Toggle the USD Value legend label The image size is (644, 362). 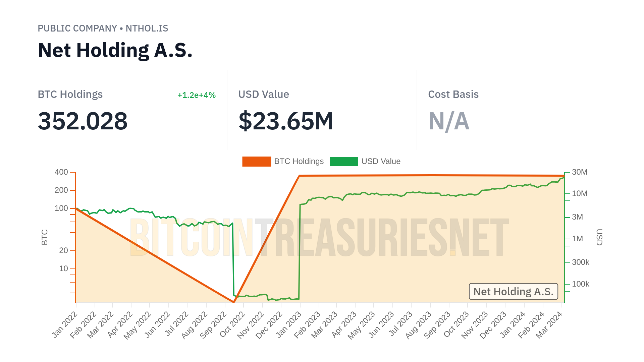[381, 161]
